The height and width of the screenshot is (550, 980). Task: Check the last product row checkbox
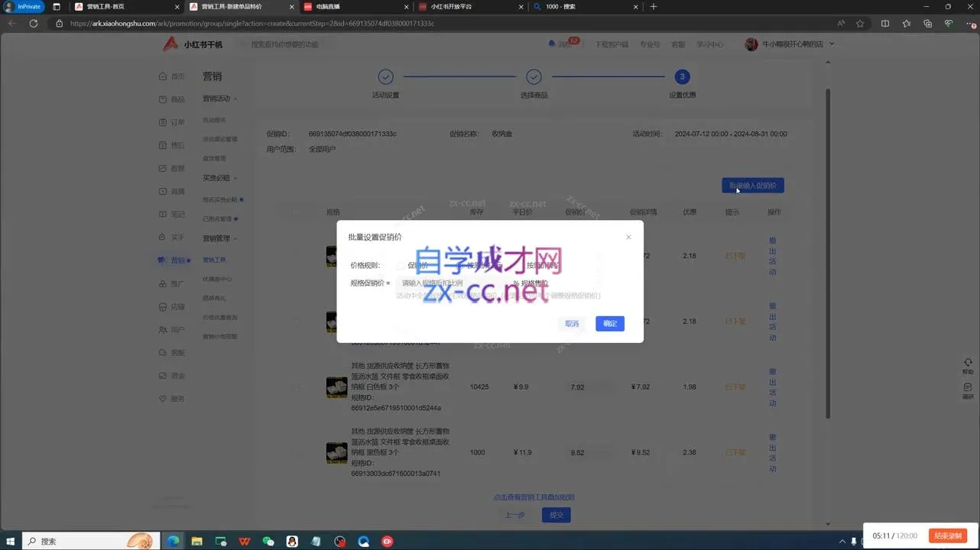click(x=297, y=452)
